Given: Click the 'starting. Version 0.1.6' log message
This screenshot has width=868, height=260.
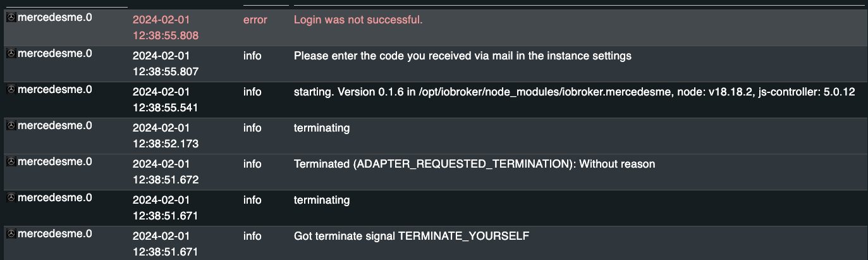Looking at the screenshot, I should pyautogui.click(x=574, y=92).
